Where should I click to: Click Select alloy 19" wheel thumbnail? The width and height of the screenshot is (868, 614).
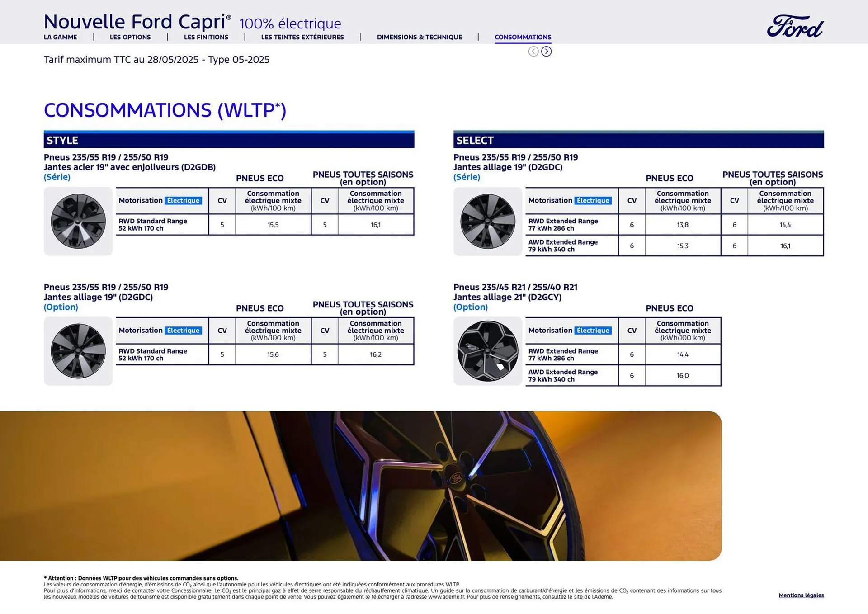[x=488, y=222]
